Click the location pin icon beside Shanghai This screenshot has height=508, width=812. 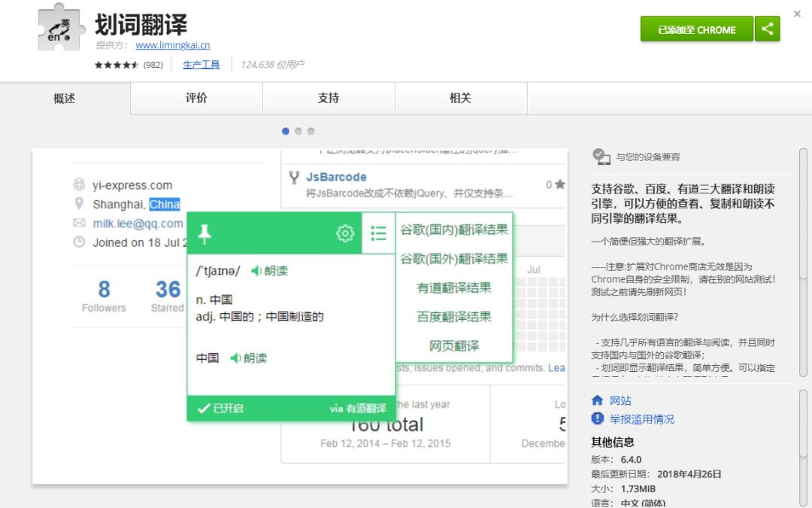[79, 203]
